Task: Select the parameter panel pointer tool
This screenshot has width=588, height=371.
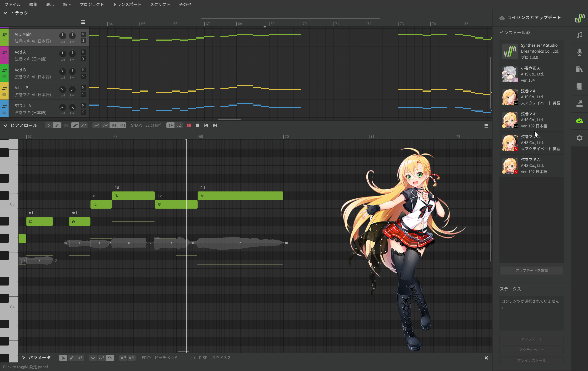Action: pyautogui.click(x=63, y=358)
